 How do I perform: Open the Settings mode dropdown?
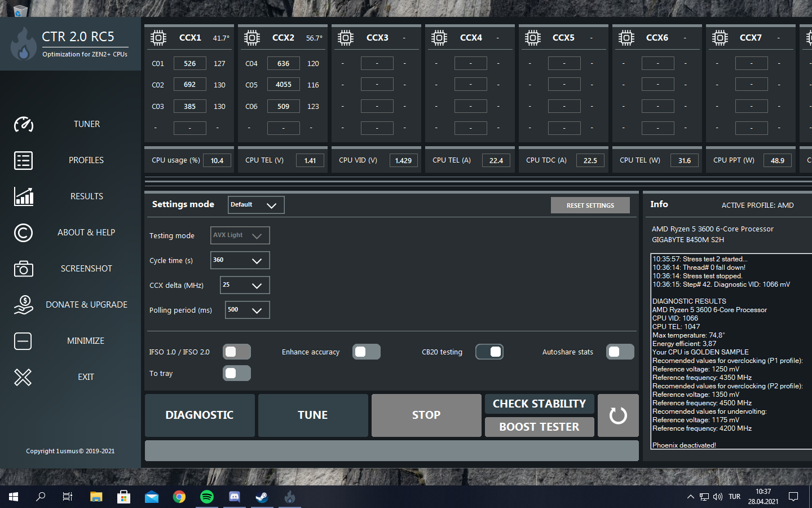(256, 205)
